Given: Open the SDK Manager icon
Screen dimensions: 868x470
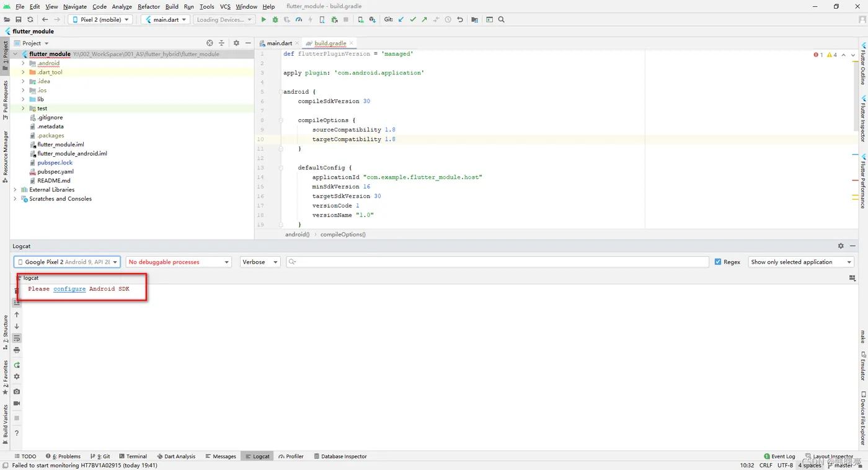Looking at the screenshot, I should click(372, 20).
